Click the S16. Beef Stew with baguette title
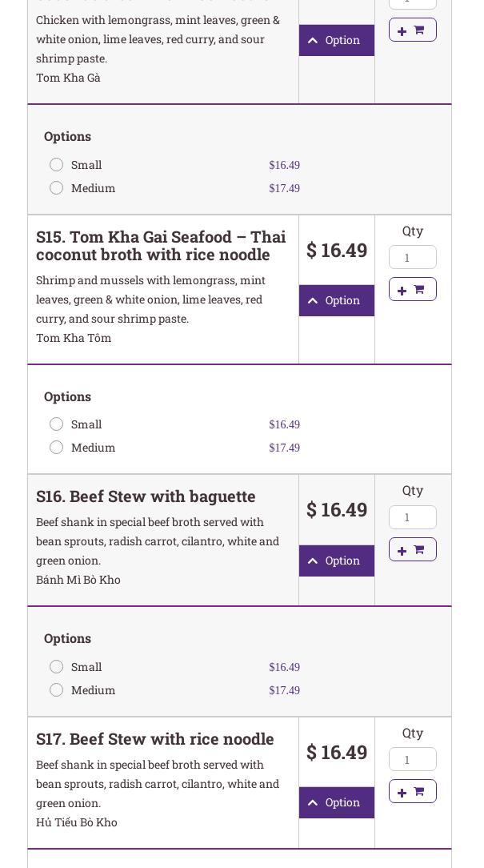Screen dimensions: 484x868 pyautogui.click(x=146, y=496)
